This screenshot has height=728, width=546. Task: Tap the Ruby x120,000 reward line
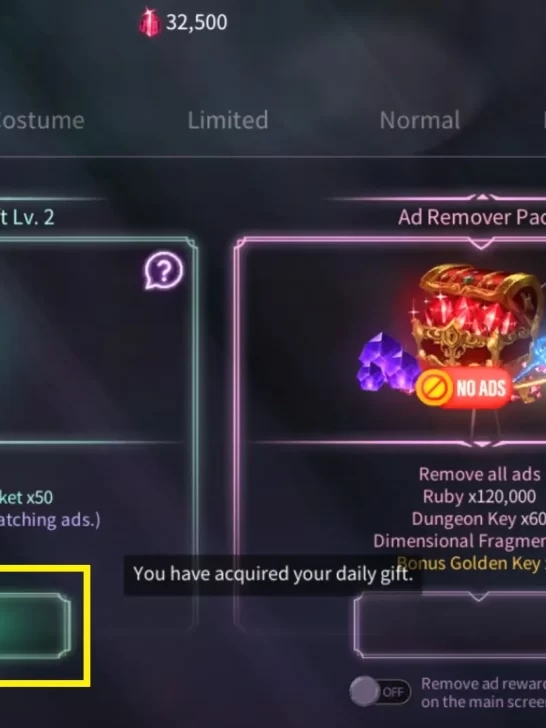479,496
